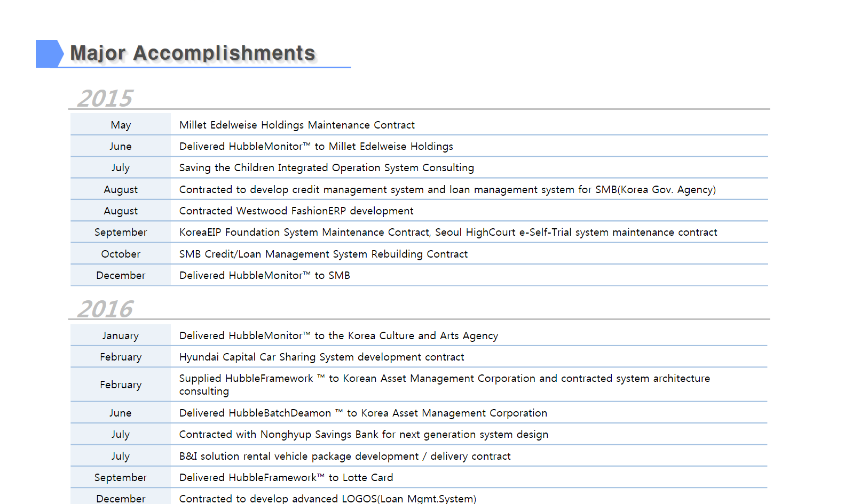Select the B&I rental vehicle package contract line
852x504 pixels.
pos(345,456)
